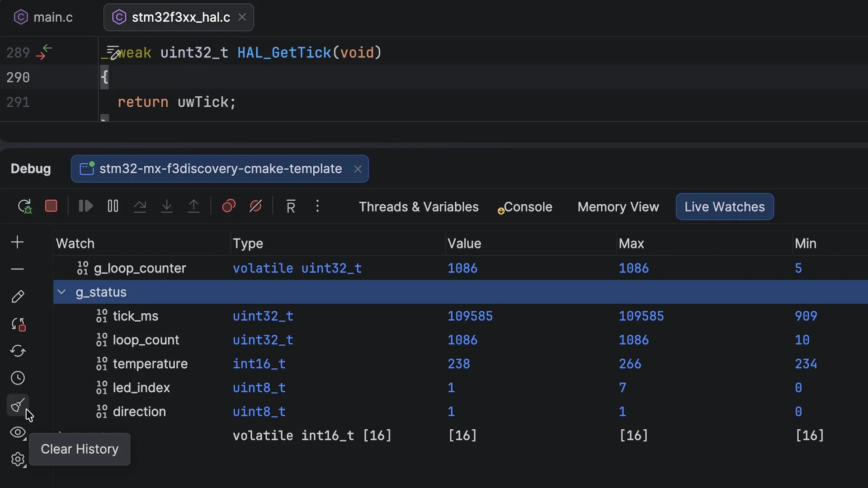
Task: Click the Reset MCU icon
Action: [291, 206]
